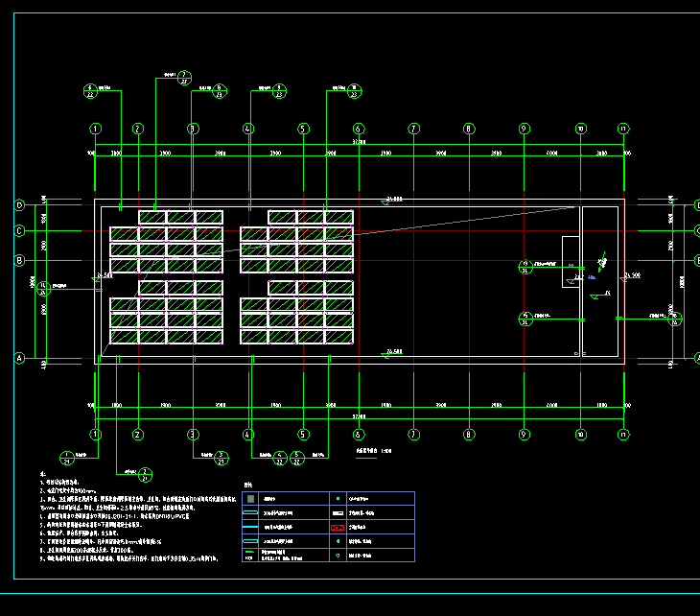
Task: Click the green north arrow symbol near axis 10
Action: pyautogui.click(x=601, y=262)
